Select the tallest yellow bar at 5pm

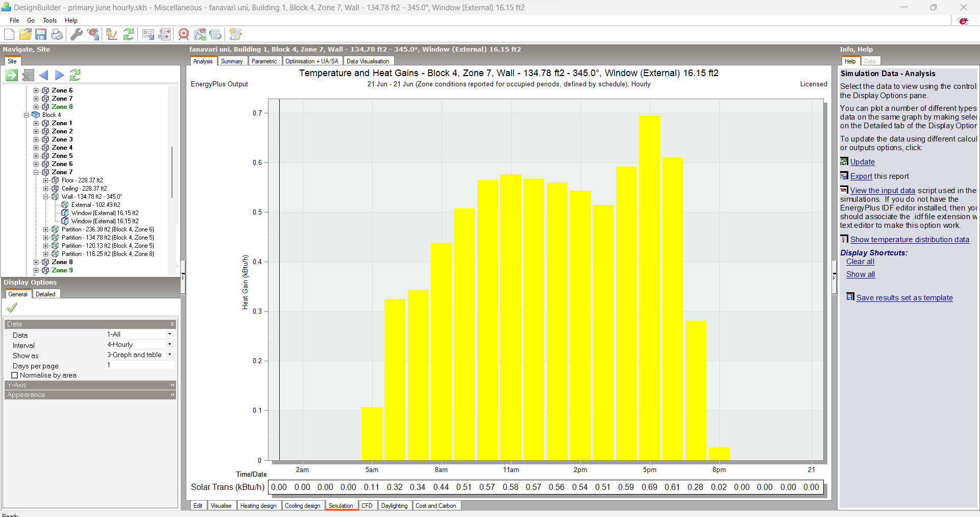pos(649,288)
